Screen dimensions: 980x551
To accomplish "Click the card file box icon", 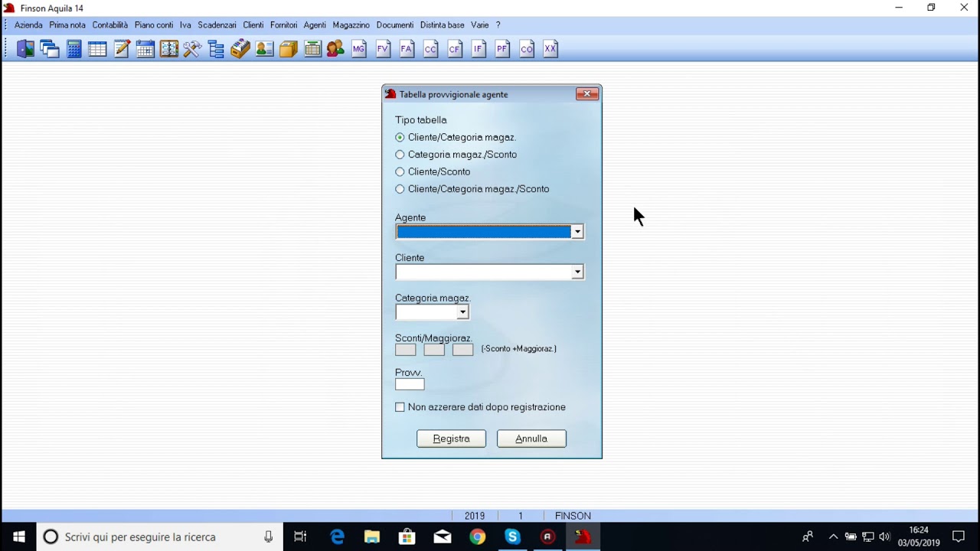I will coord(240,49).
